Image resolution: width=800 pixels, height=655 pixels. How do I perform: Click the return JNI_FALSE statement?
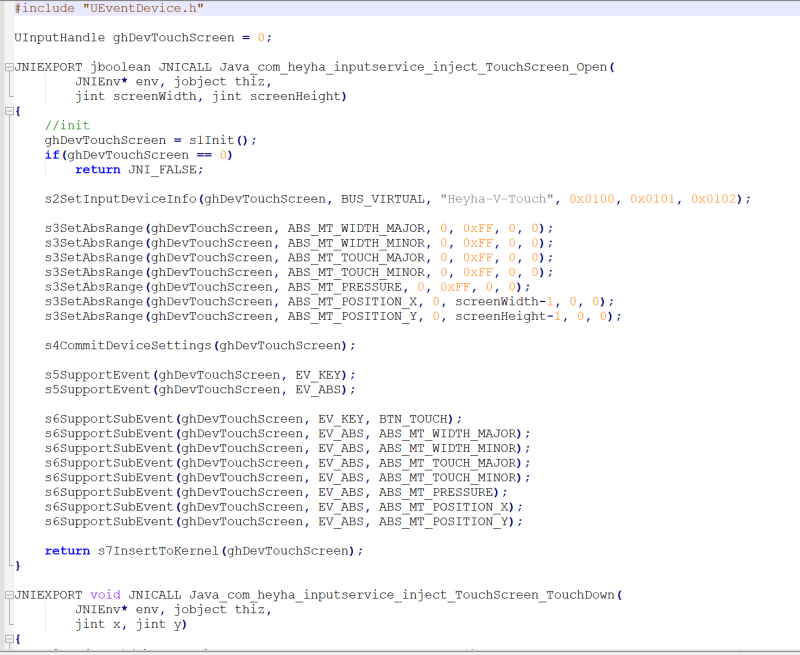coord(139,169)
